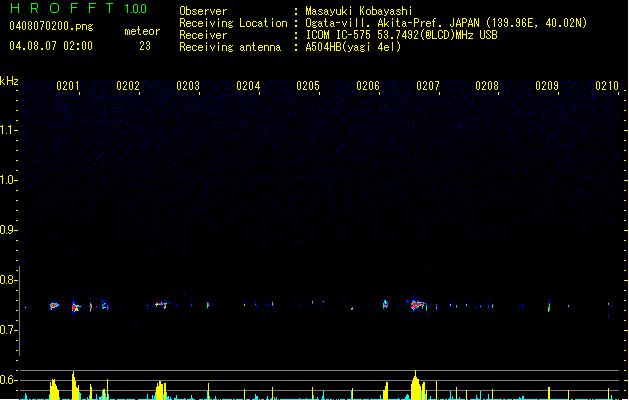
Task: Click the Observer label
Action: pos(203,11)
